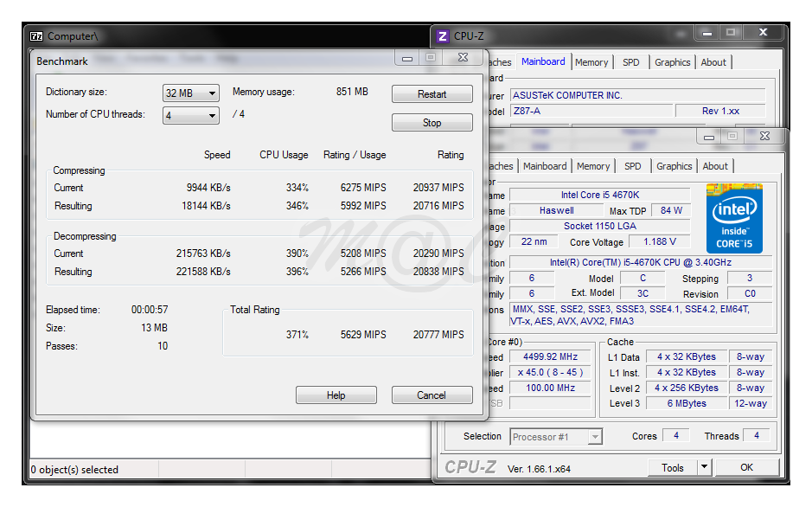Switch to the Memory tab
The image size is (812, 507).
point(593,165)
